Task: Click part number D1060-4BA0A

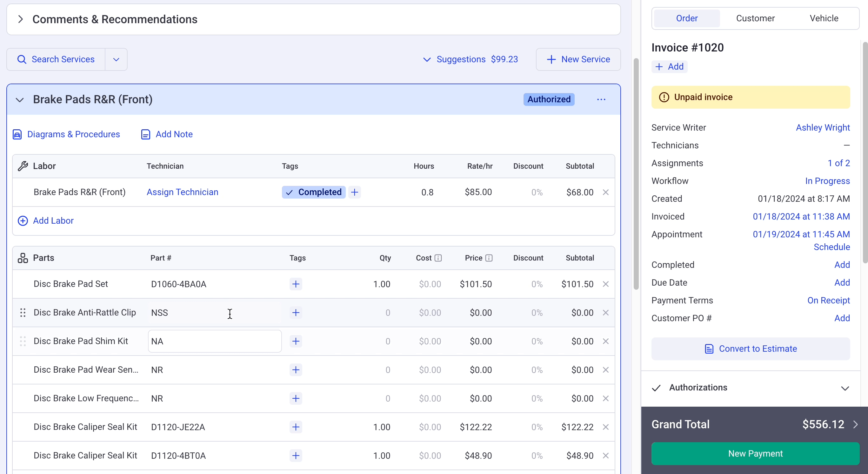Action: click(x=179, y=284)
